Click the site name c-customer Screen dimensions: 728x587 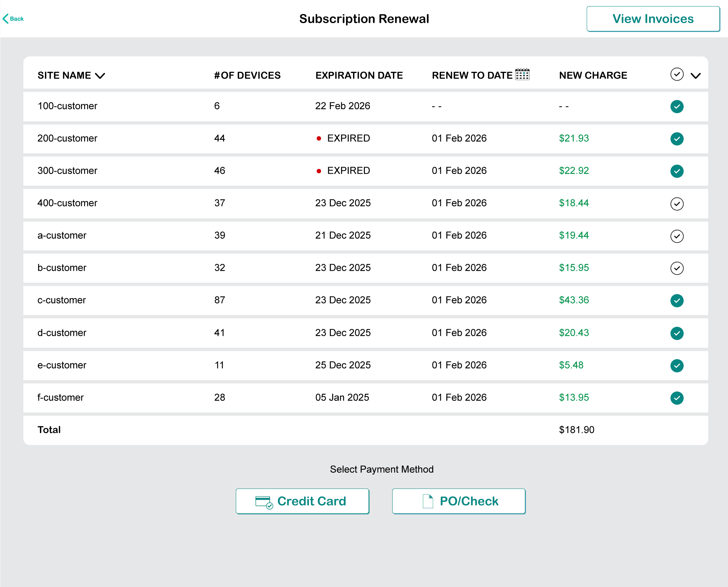click(61, 300)
